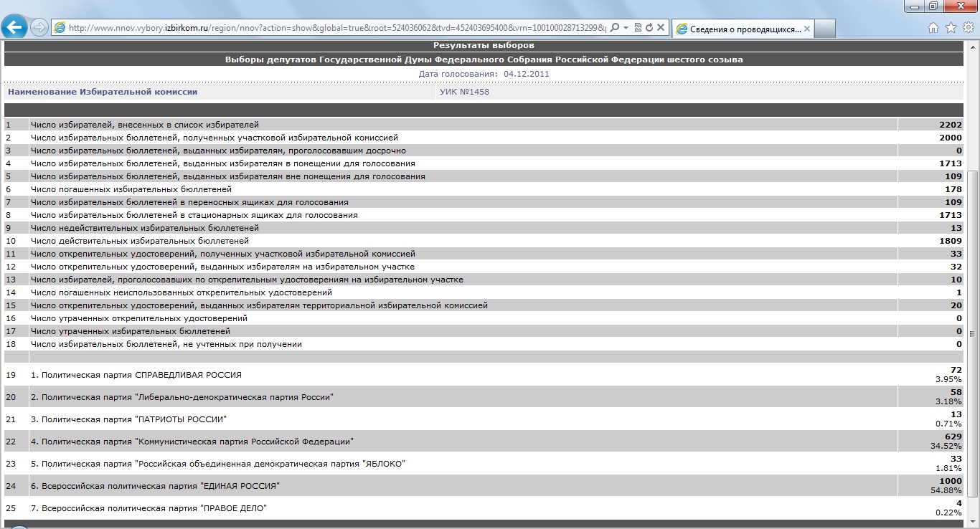Expand the address bar search dropdown arrow
Image resolution: width=980 pixels, height=529 pixels.
pos(626,28)
